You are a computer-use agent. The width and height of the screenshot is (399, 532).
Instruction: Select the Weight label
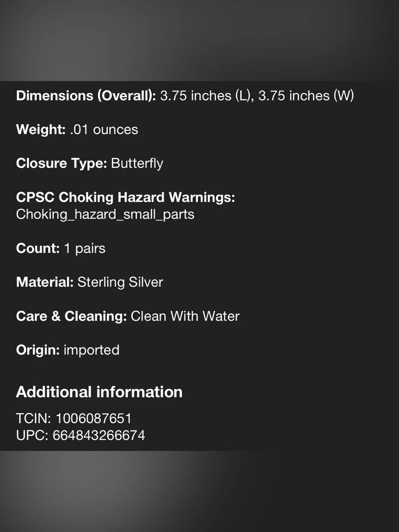tap(41, 130)
